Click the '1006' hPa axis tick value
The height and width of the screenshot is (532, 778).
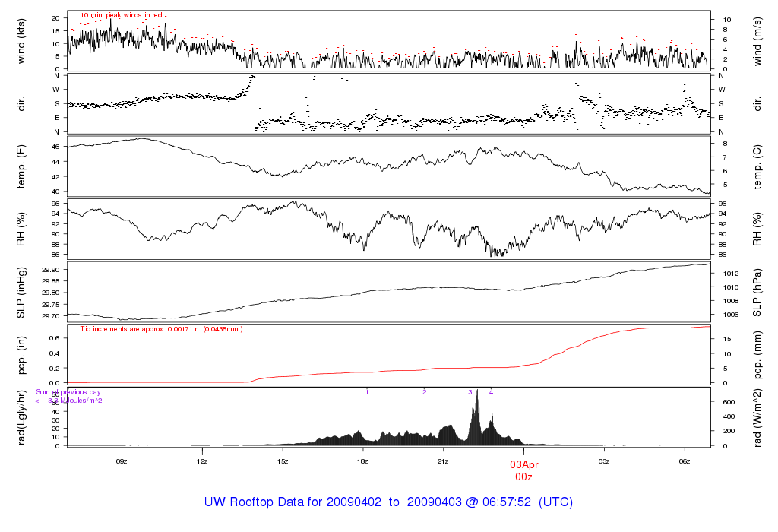(731, 315)
